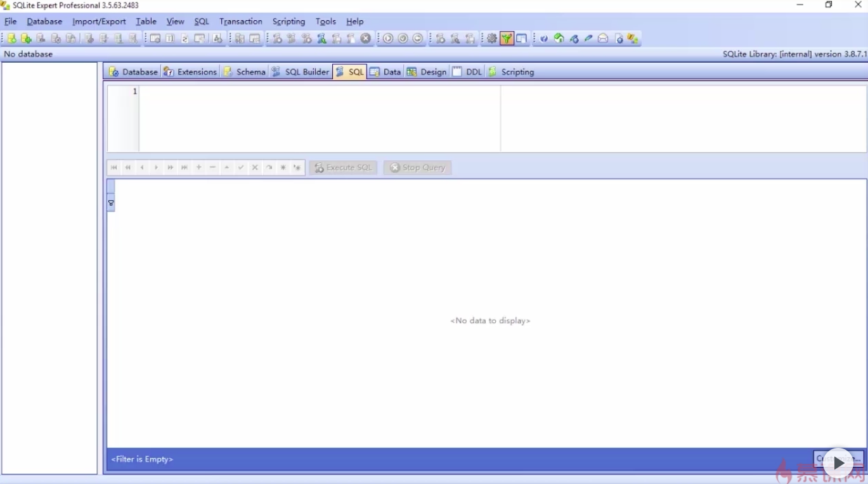Open the SQL menu in menu bar
Screen dimensions: 868x484
[x=202, y=22]
